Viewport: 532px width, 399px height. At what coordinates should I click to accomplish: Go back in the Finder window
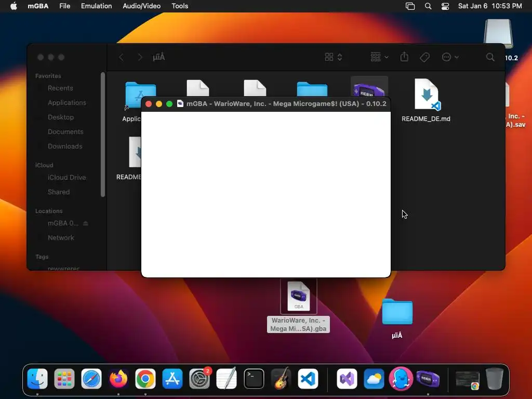coord(121,57)
